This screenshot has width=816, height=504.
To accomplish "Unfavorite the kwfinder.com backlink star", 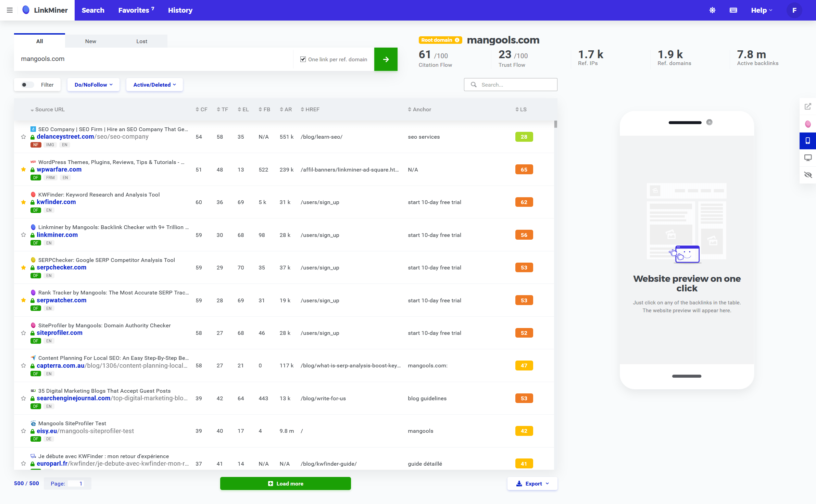I will click(23, 202).
